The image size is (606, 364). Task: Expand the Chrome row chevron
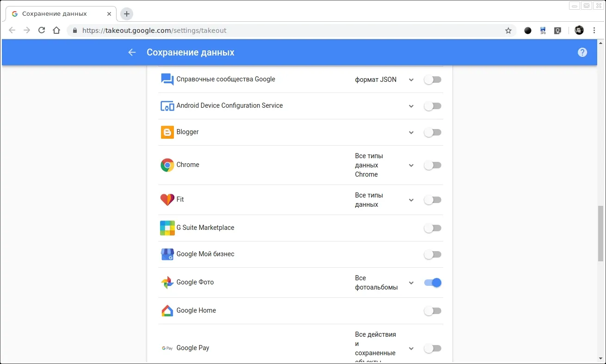[411, 166]
